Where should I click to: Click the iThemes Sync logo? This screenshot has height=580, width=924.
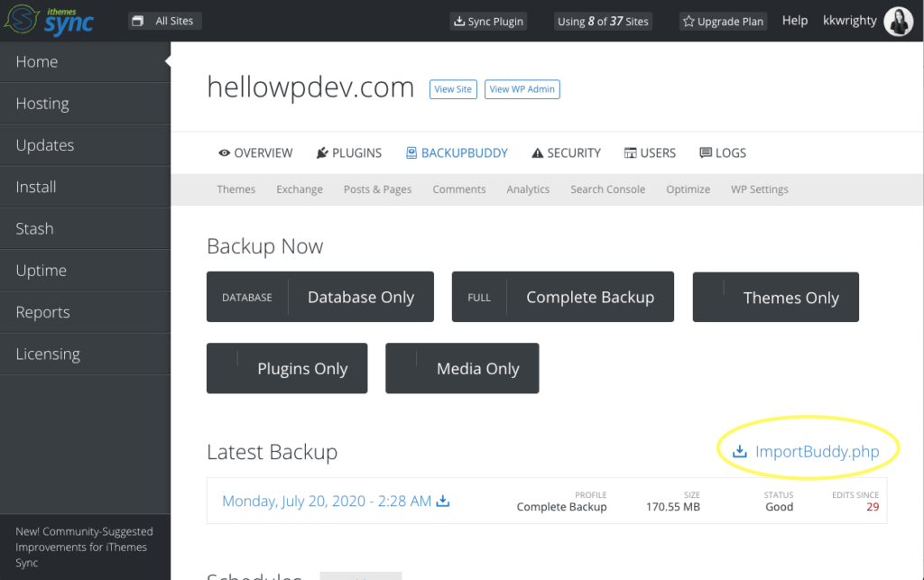[x=49, y=21]
